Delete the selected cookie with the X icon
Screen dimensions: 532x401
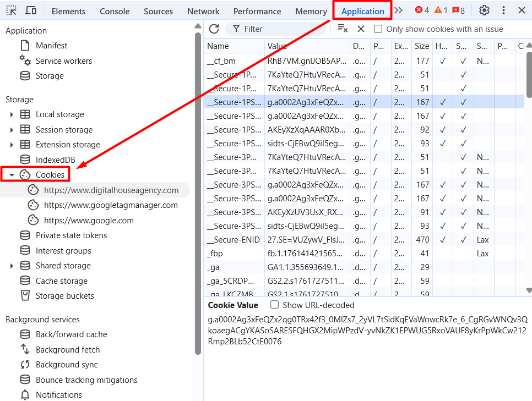(361, 29)
